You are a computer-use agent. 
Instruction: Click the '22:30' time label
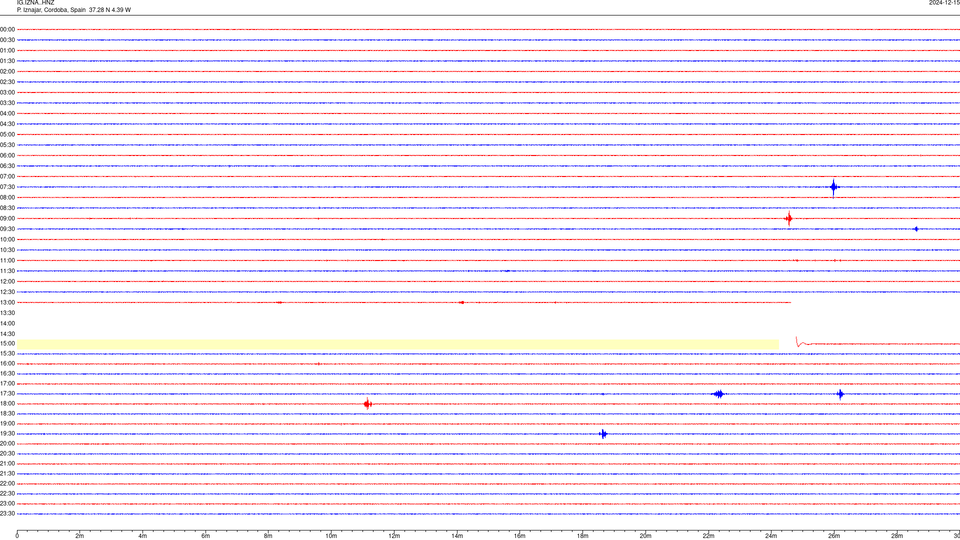pyautogui.click(x=7, y=493)
